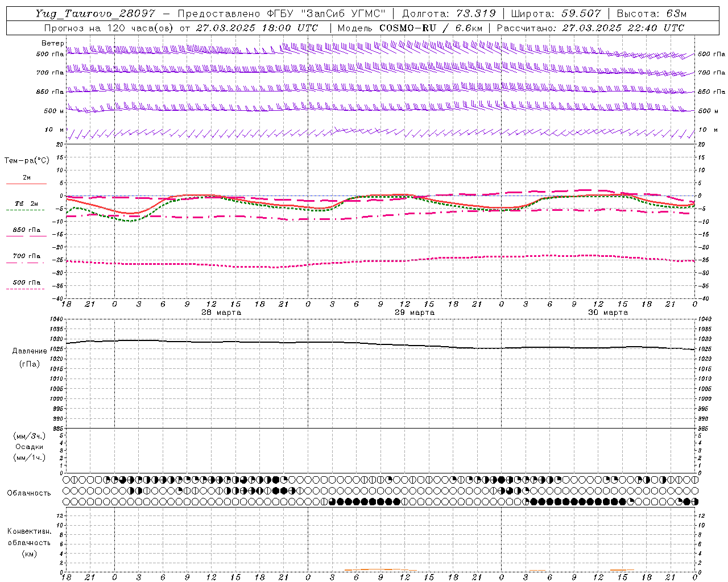Click the 1040 value on the left pressure axis

tap(55, 319)
